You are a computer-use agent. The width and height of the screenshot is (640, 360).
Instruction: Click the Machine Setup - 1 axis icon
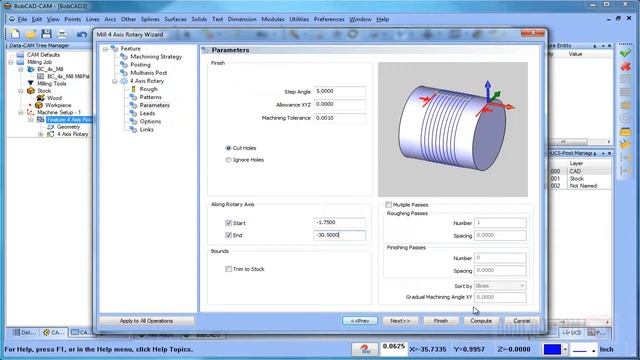31,112
